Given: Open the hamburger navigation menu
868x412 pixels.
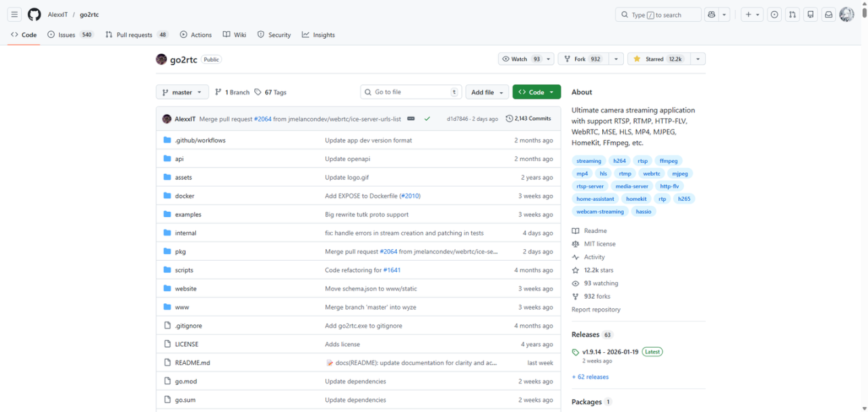Looking at the screenshot, I should pyautogui.click(x=14, y=15).
